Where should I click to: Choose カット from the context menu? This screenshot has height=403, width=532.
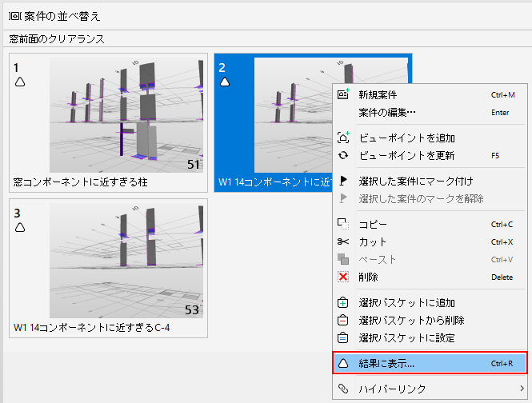click(x=430, y=241)
